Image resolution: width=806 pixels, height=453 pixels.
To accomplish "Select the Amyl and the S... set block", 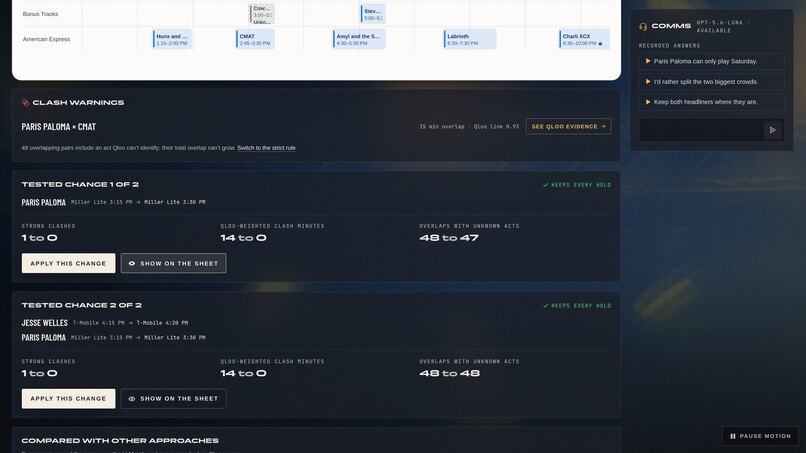I will click(359, 40).
